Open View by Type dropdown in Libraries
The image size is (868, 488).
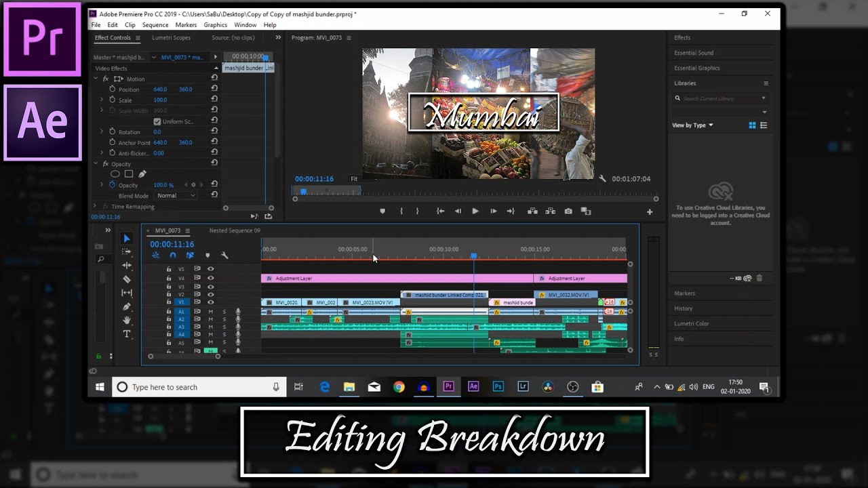tap(692, 125)
